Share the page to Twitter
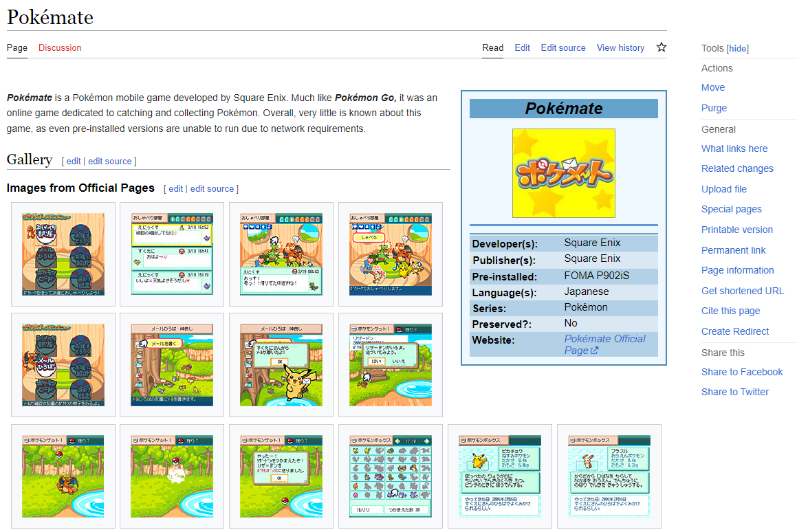The width and height of the screenshot is (808, 532). tap(735, 392)
